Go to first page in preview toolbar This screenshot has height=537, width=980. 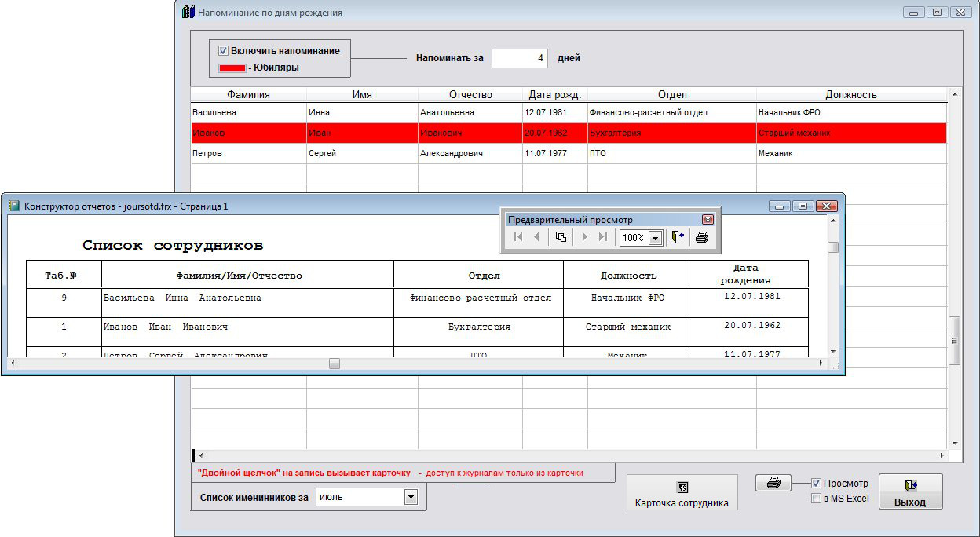[518, 237]
